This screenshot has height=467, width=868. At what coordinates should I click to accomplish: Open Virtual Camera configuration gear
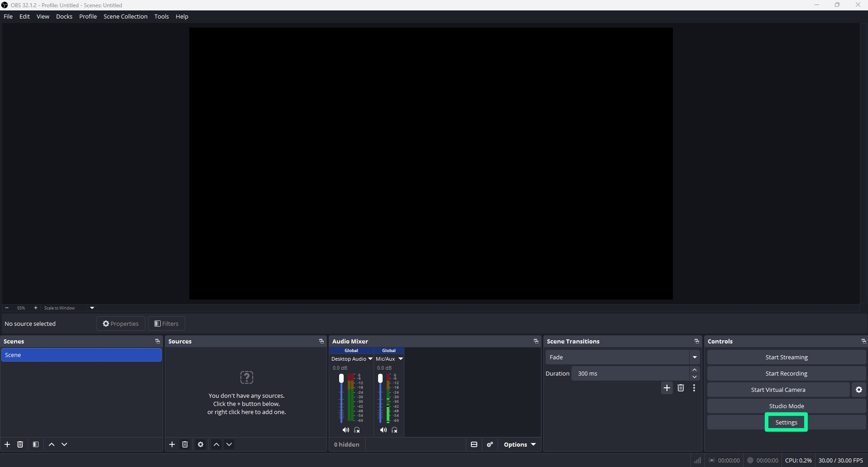pos(859,390)
